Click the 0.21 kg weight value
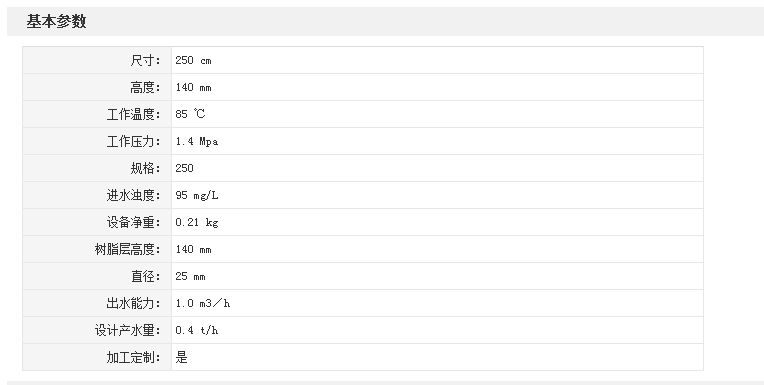The image size is (764, 385). tap(197, 222)
